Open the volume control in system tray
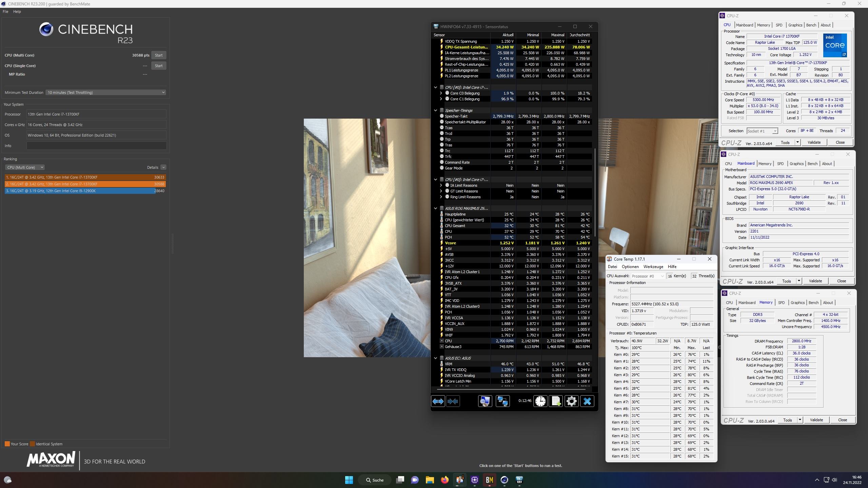The image size is (868, 488). click(x=834, y=480)
